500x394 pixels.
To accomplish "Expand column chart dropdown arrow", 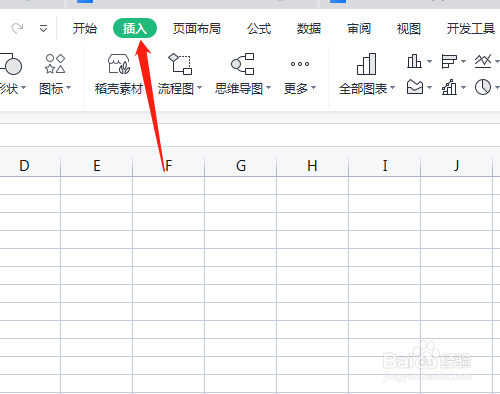I will click(x=429, y=62).
